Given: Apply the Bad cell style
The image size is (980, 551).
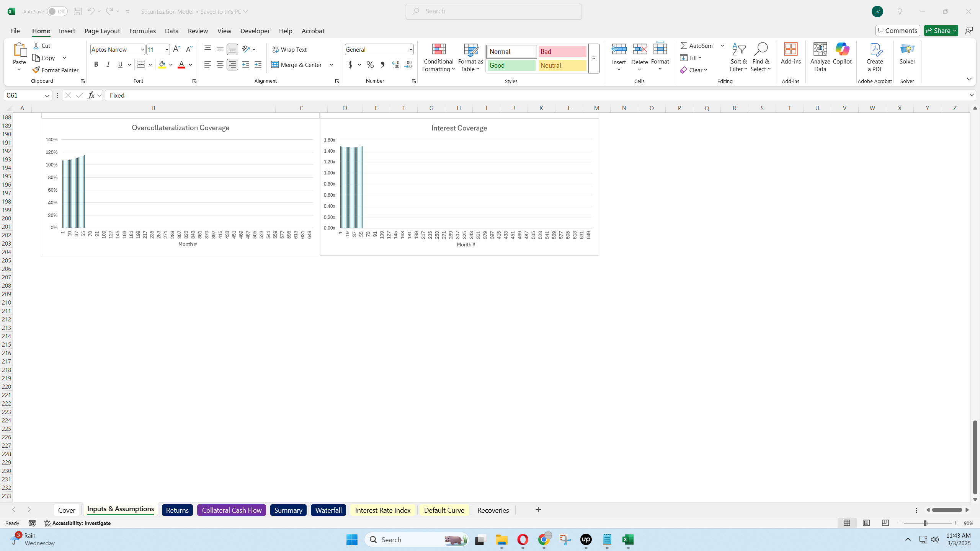Looking at the screenshot, I should click(x=562, y=52).
